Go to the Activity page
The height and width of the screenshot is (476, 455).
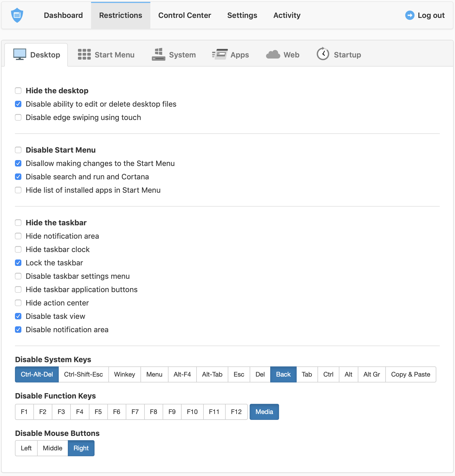pyautogui.click(x=287, y=15)
